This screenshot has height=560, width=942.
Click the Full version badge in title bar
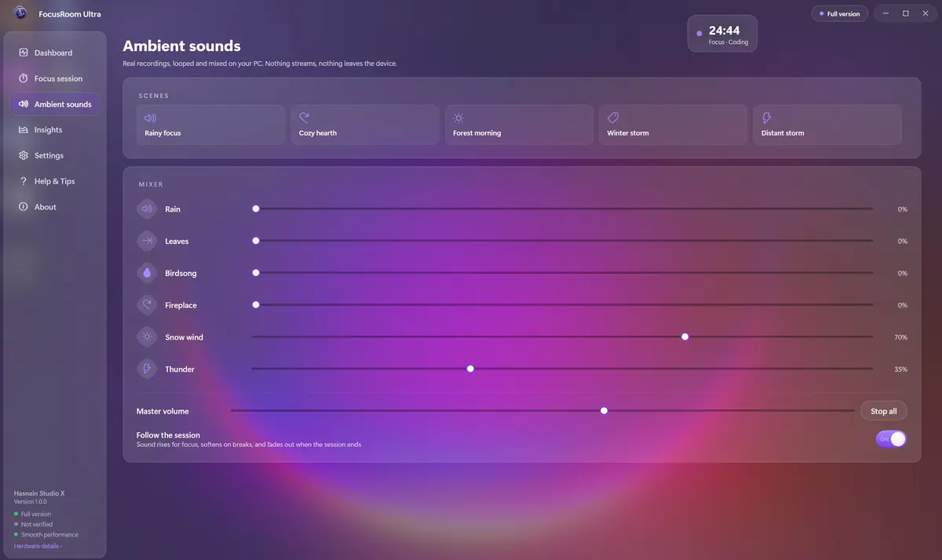[839, 14]
